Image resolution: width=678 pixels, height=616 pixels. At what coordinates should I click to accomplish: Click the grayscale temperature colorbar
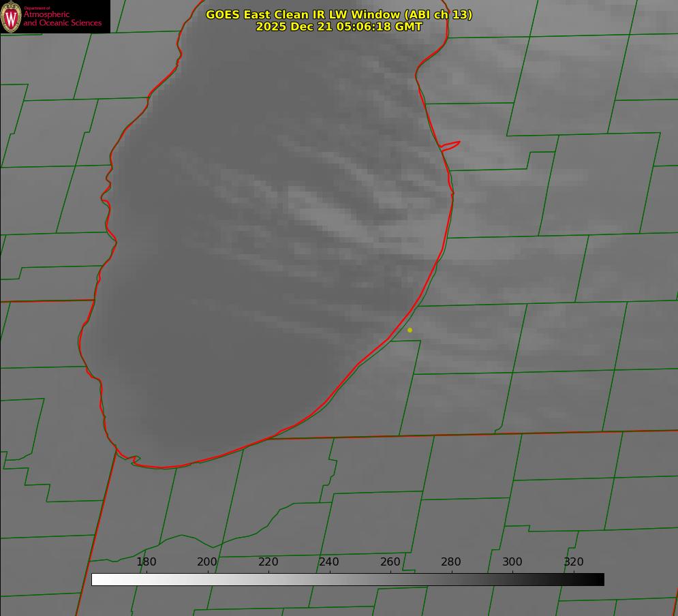point(348,579)
